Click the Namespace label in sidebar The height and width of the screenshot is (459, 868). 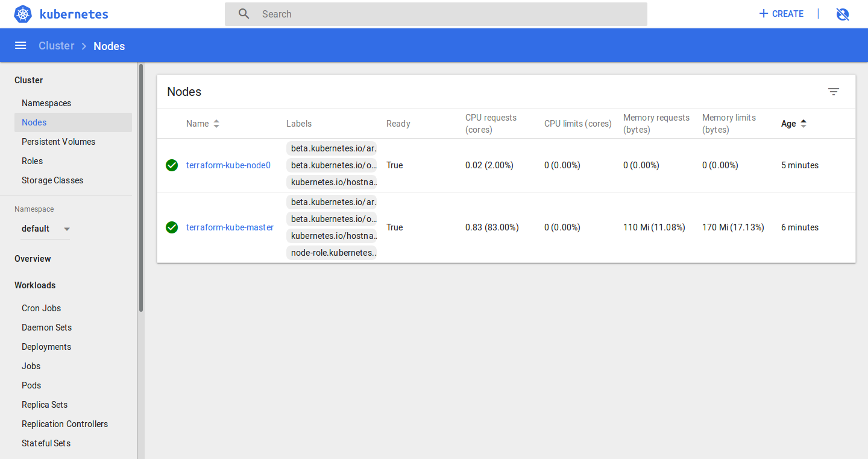34,209
